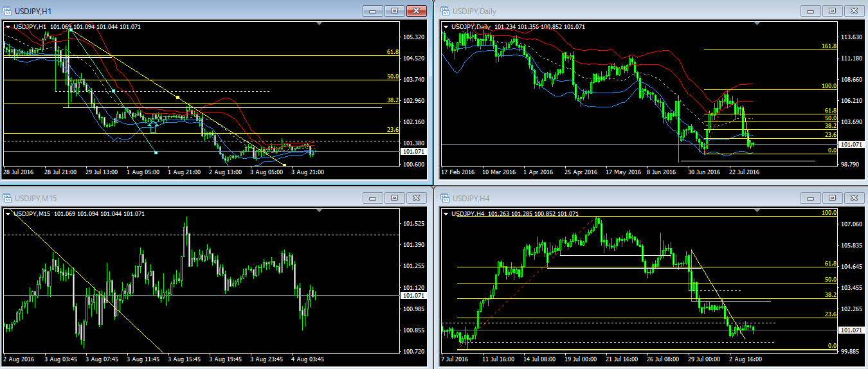
Task: Click the 101.071 price label on M15 chart
Action: 411,295
